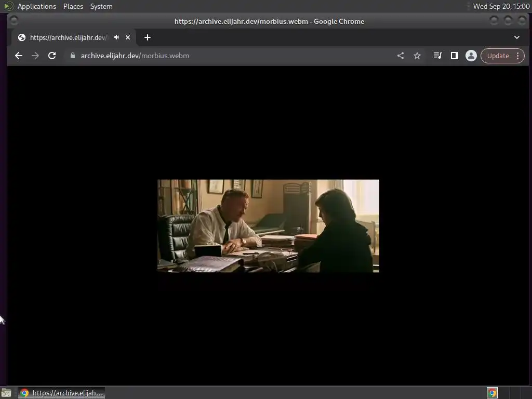Click the show desktop icon in taskbar
Screen dimensions: 532x399
pos(6,393)
